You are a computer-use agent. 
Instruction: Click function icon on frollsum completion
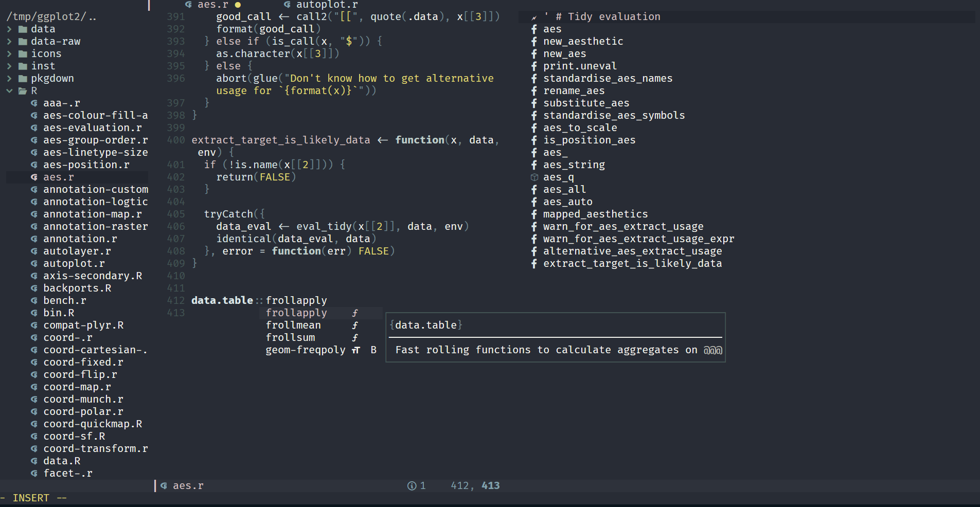pos(355,338)
